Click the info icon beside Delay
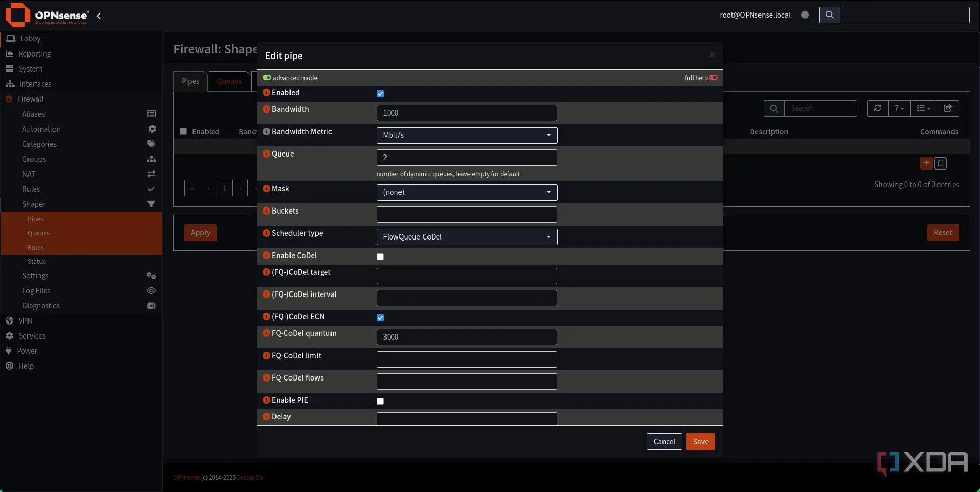This screenshot has height=492, width=980. pos(266,417)
